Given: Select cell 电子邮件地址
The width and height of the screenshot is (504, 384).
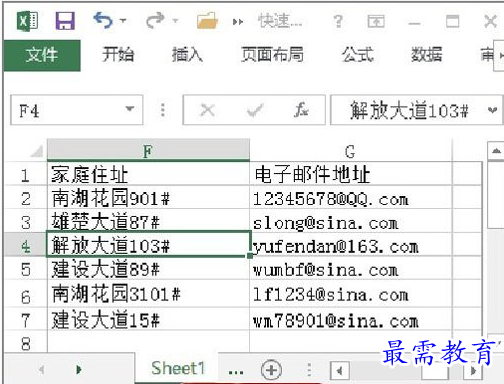Looking at the screenshot, I should pos(351,174).
